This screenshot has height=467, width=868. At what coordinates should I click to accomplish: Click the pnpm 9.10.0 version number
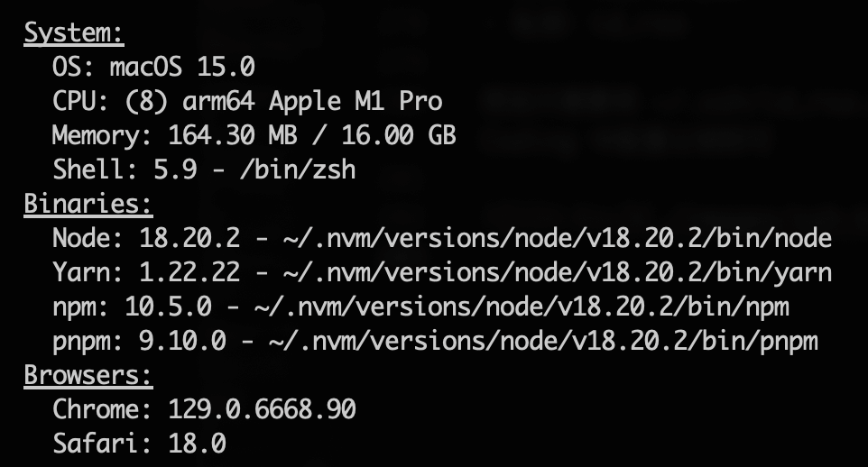point(182,341)
